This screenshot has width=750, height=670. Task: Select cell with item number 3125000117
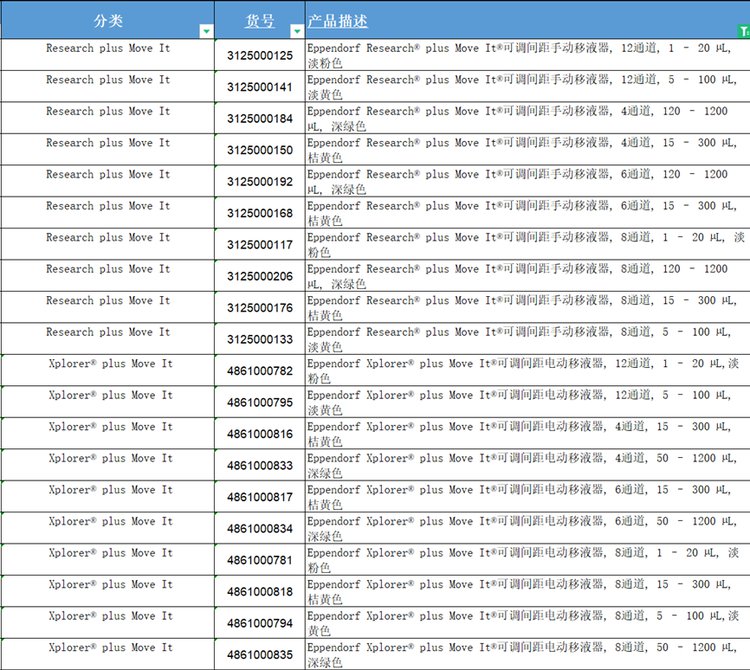pos(260,245)
